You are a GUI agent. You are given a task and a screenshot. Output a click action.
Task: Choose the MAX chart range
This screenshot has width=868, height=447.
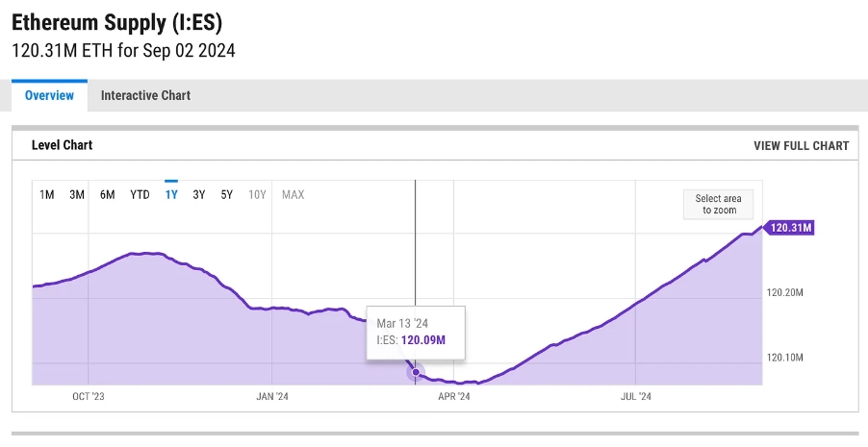point(293,195)
